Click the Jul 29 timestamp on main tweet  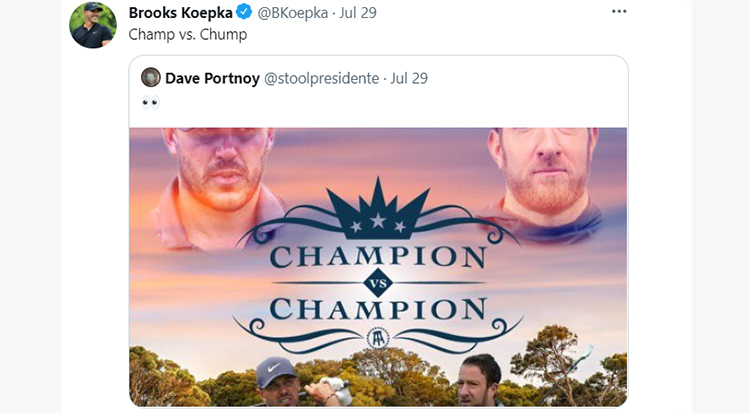358,12
